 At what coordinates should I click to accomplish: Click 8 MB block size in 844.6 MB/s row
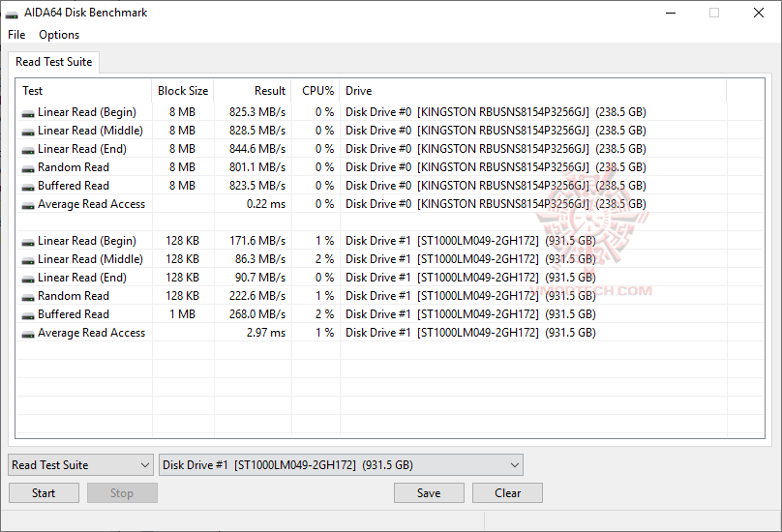(x=183, y=149)
